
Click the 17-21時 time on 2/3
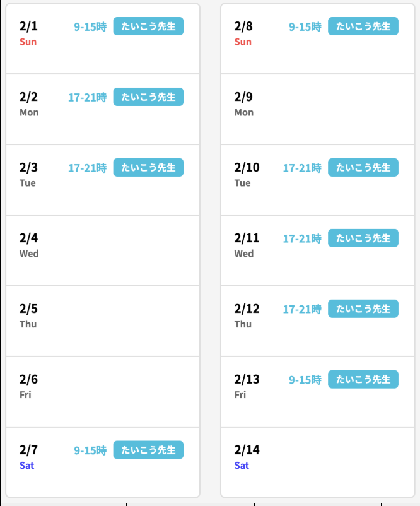(87, 168)
